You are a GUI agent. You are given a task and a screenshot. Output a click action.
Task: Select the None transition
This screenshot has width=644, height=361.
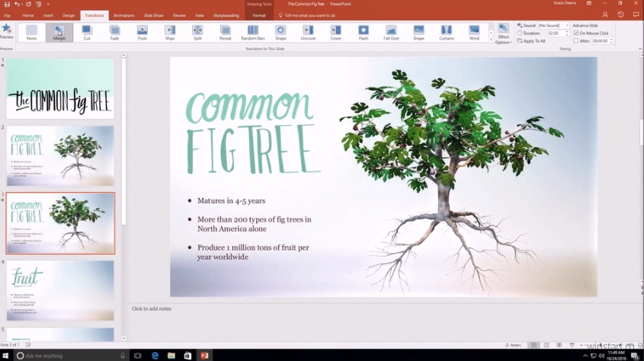[x=31, y=33]
